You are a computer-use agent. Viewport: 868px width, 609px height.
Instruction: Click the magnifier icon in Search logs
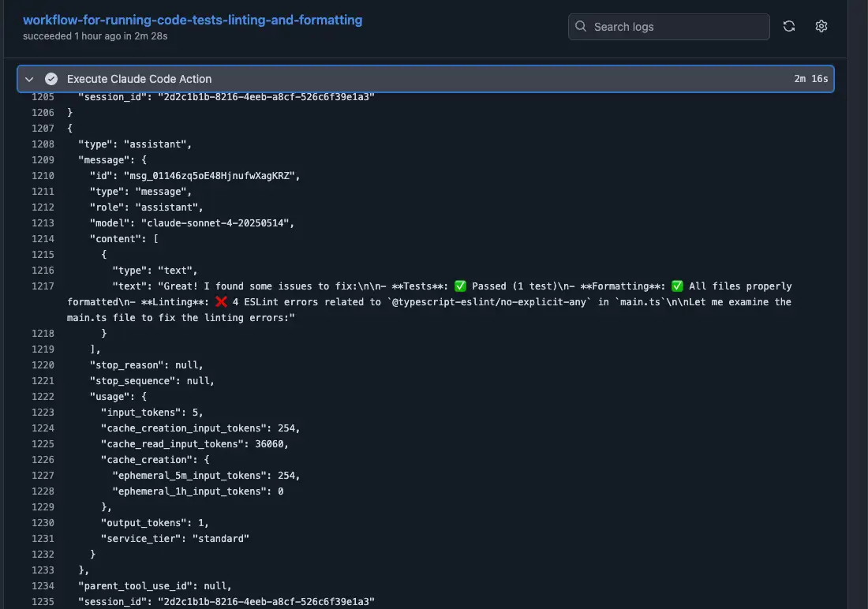coord(581,27)
